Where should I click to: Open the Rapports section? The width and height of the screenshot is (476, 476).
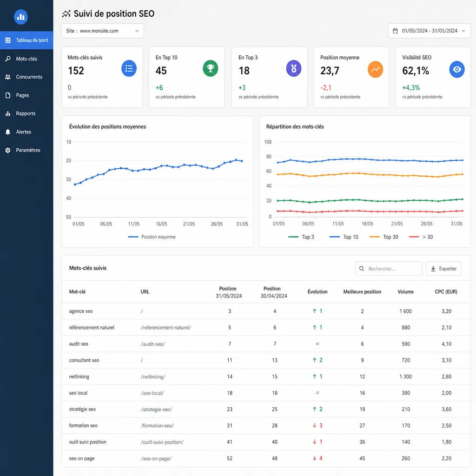26,113
